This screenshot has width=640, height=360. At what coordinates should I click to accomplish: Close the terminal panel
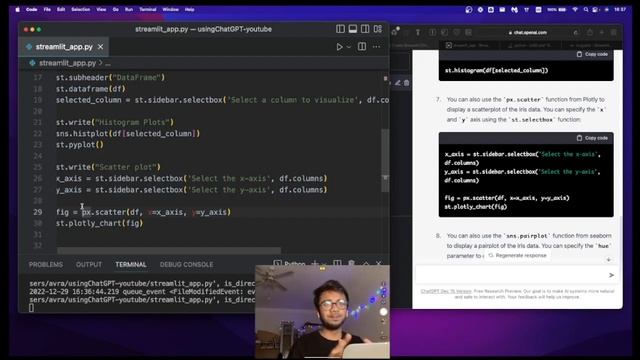pyautogui.click(x=379, y=264)
